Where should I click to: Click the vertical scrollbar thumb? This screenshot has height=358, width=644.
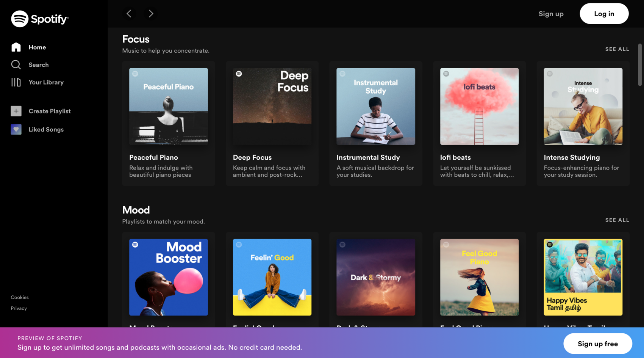click(x=640, y=65)
